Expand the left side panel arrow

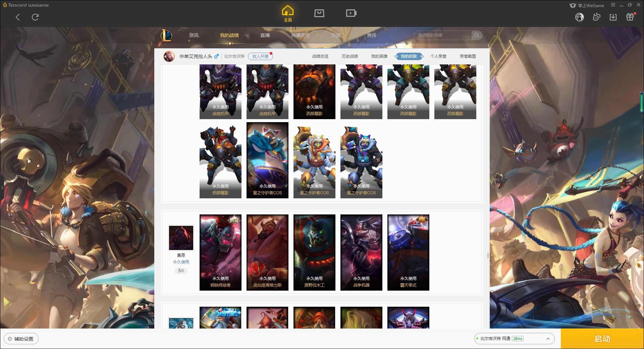[x=2, y=188]
